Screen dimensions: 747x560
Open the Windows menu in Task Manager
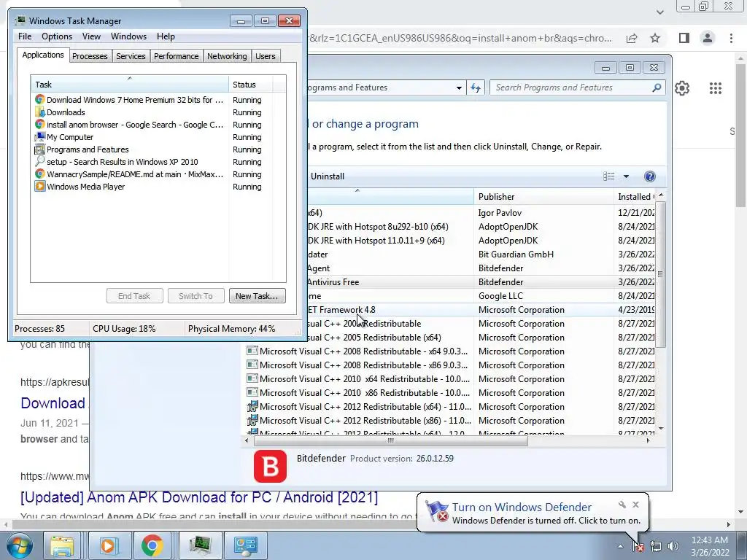point(128,36)
